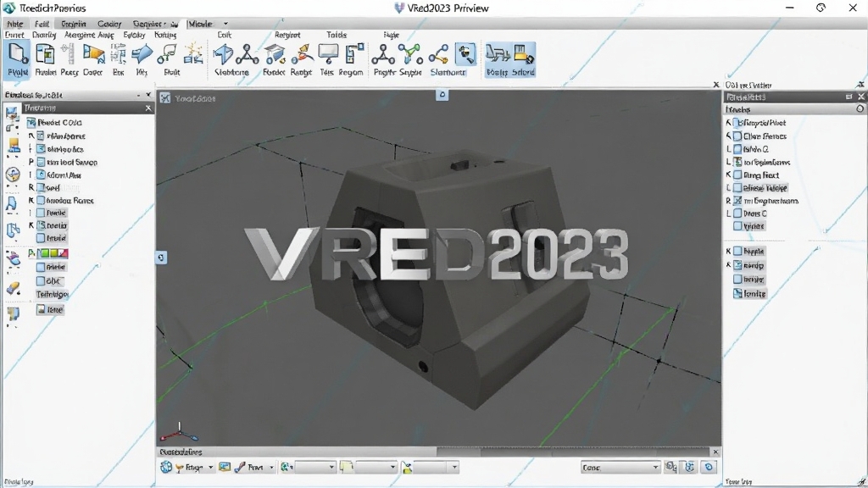Toggle checkbox on 'Rorrle' row in left tree

pyautogui.click(x=41, y=213)
